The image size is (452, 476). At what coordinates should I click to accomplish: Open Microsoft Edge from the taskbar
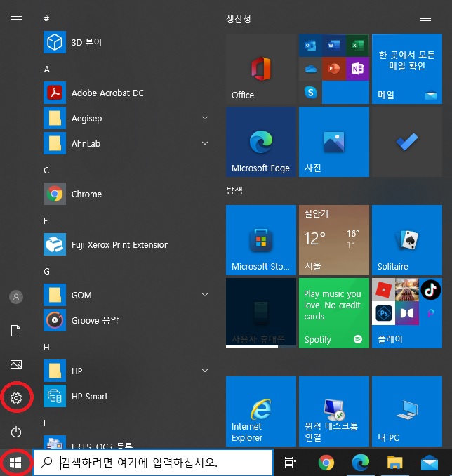click(x=361, y=463)
